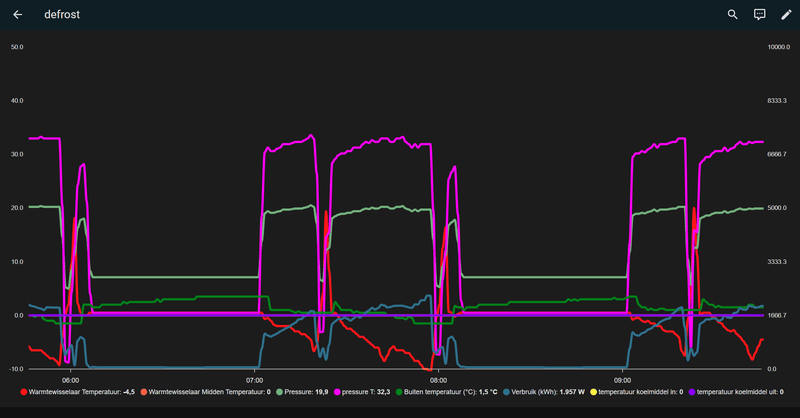800x418 pixels.
Task: Open the assistant chat icon
Action: click(760, 15)
